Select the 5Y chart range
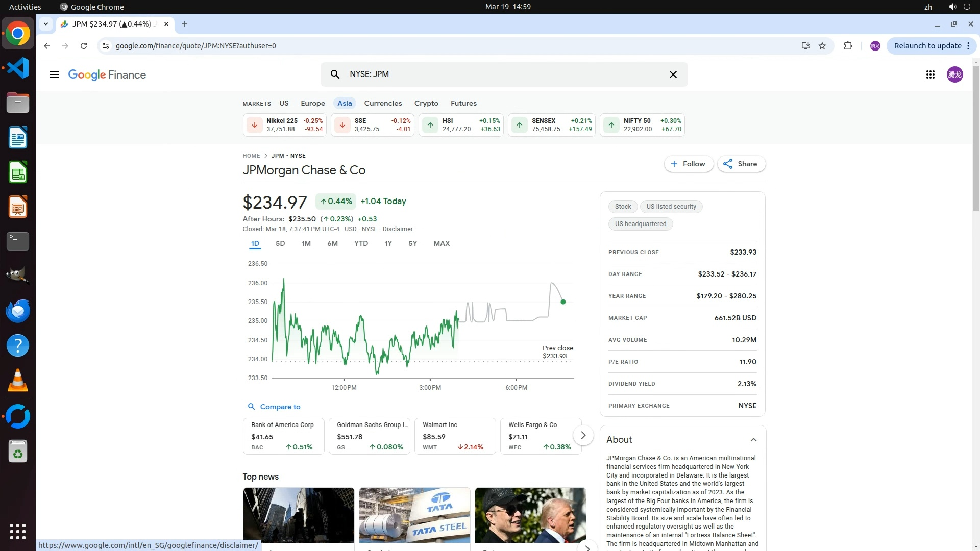 click(x=412, y=243)
